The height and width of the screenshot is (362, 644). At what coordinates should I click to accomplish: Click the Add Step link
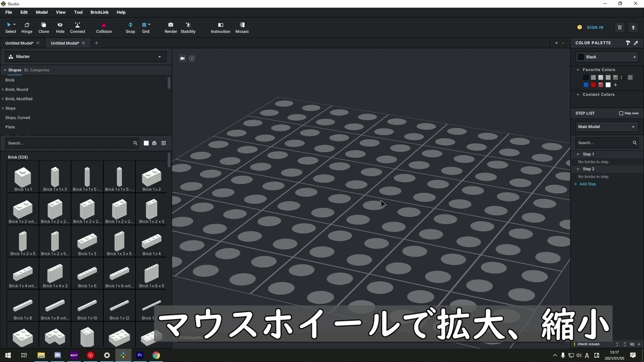pyautogui.click(x=585, y=184)
